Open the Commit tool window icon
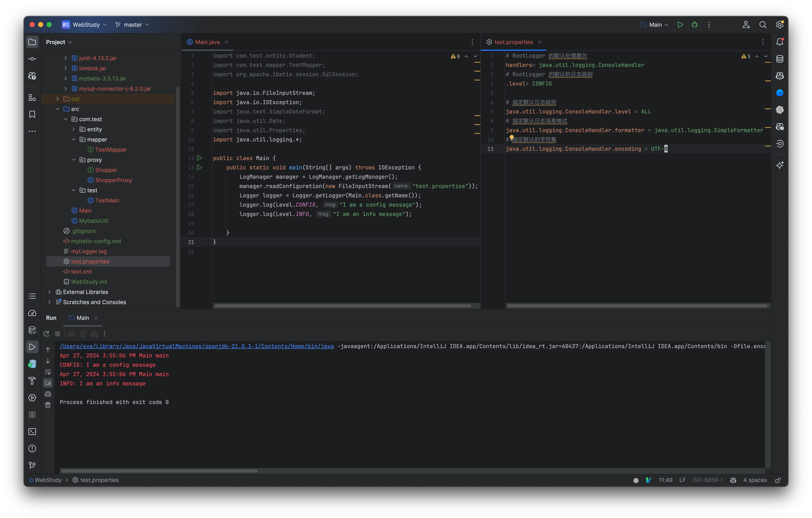The image size is (812, 518). 32,59
